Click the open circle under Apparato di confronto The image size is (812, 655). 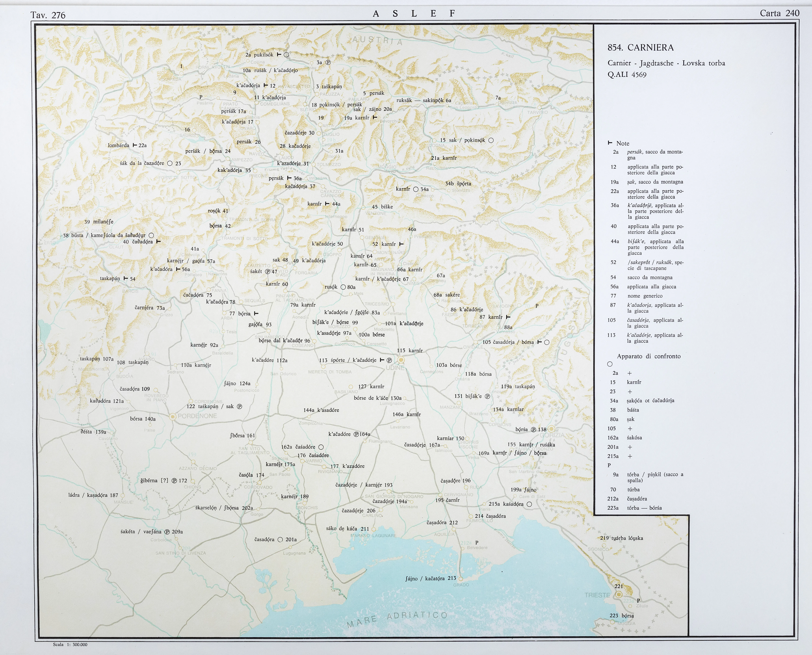point(610,364)
